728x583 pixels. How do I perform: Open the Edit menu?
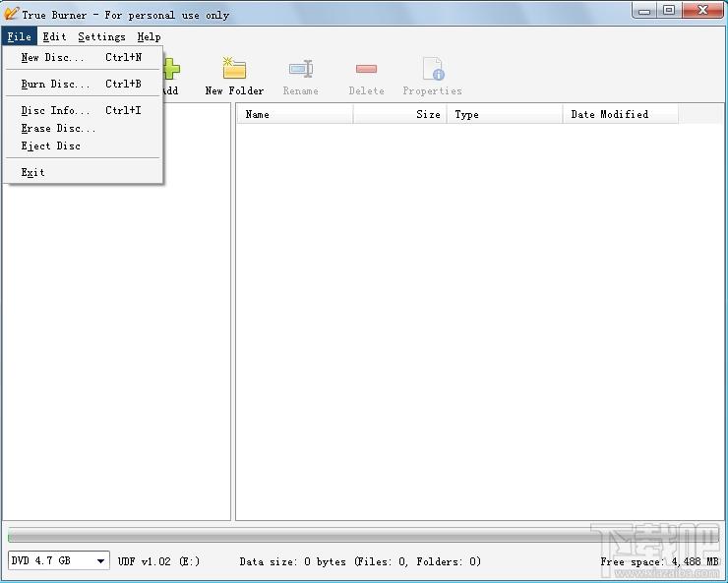pyautogui.click(x=54, y=36)
